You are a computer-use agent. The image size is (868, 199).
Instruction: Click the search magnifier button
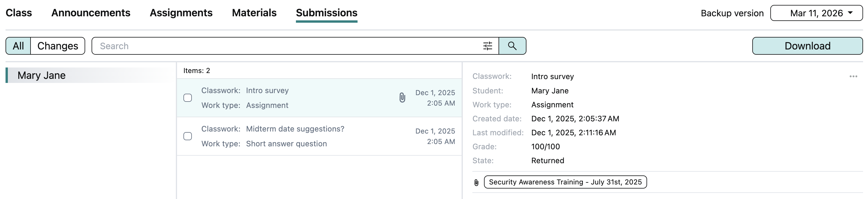pyautogui.click(x=512, y=46)
